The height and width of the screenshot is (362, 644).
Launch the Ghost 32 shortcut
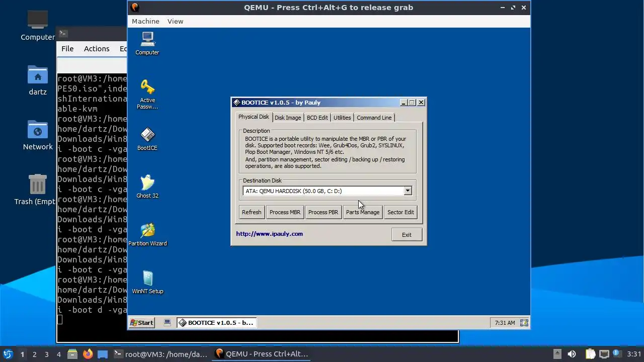tap(147, 187)
